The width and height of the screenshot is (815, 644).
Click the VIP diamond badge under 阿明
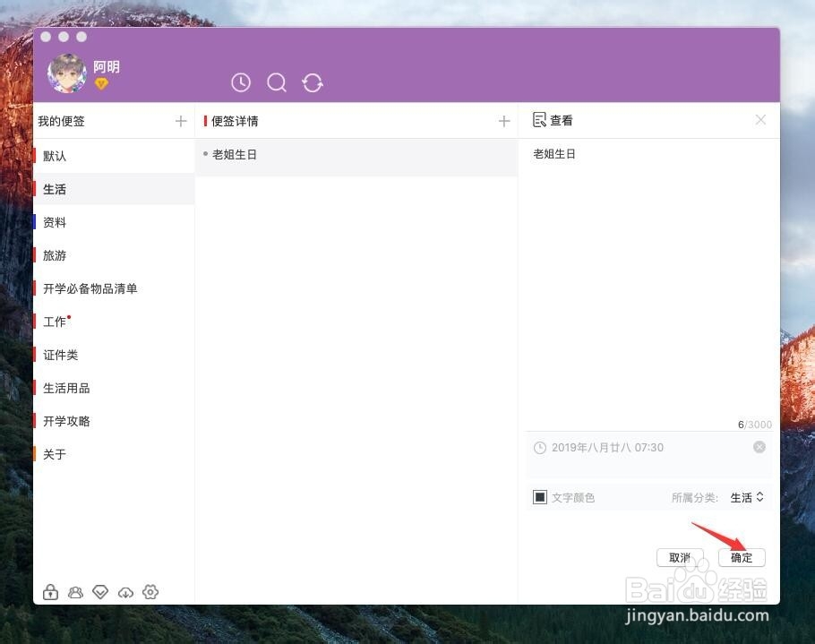101,83
